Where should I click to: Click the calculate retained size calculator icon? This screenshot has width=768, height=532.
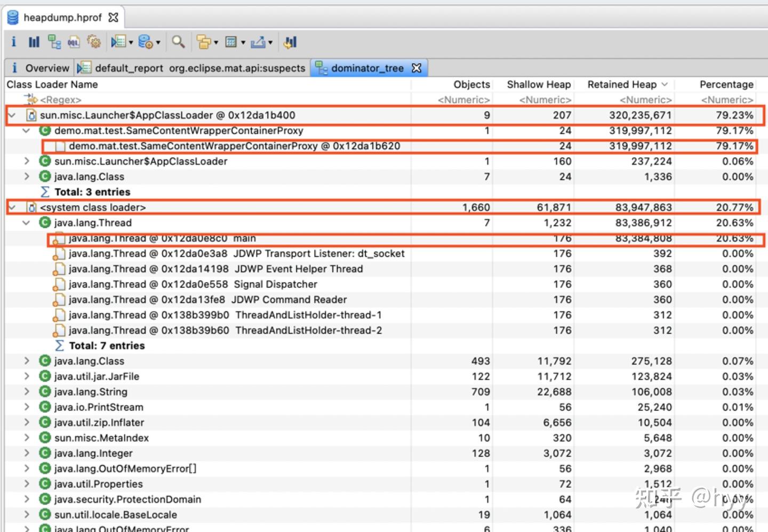[231, 42]
